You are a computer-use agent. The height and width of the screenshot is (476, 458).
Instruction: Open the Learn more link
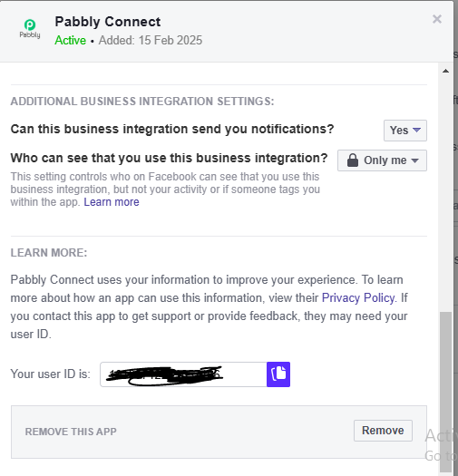click(x=112, y=202)
